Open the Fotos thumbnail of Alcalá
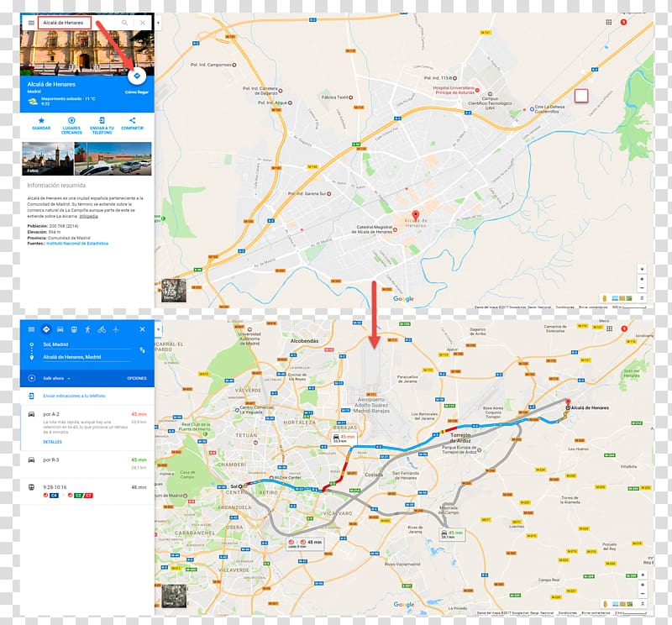This screenshot has width=672, height=625. point(48,159)
